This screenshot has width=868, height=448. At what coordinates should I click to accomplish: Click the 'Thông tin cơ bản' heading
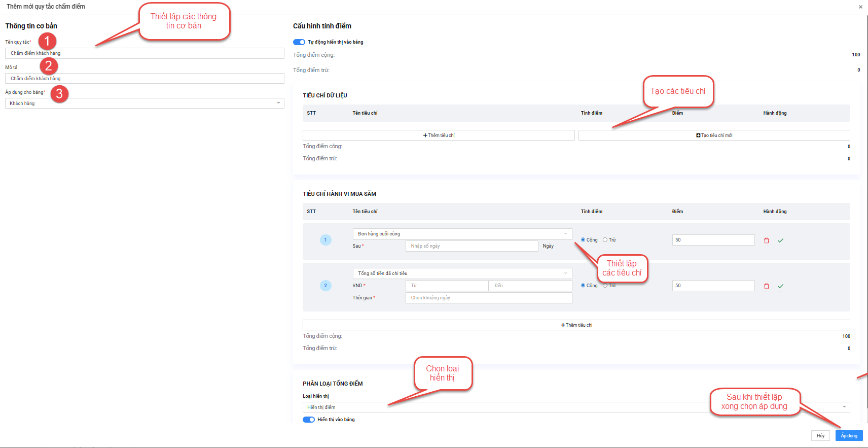31,26
